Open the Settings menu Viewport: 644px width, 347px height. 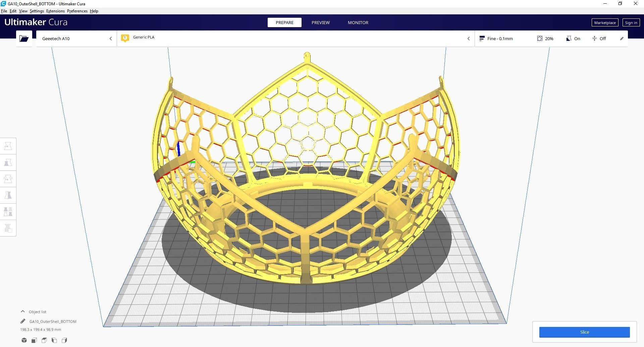(37, 11)
